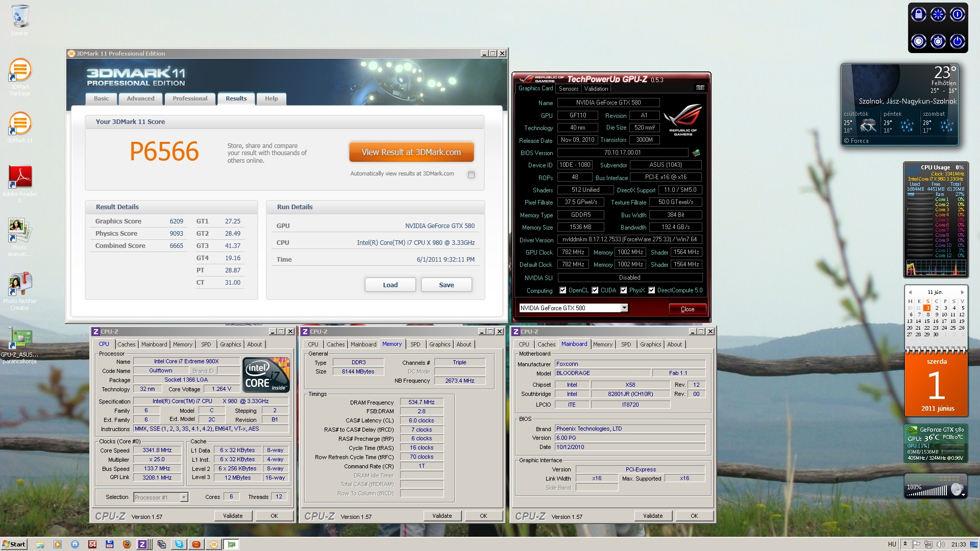Screen dimensions: 980x551
Task: Toggle the PhysX computing checkbox
Action: (623, 290)
